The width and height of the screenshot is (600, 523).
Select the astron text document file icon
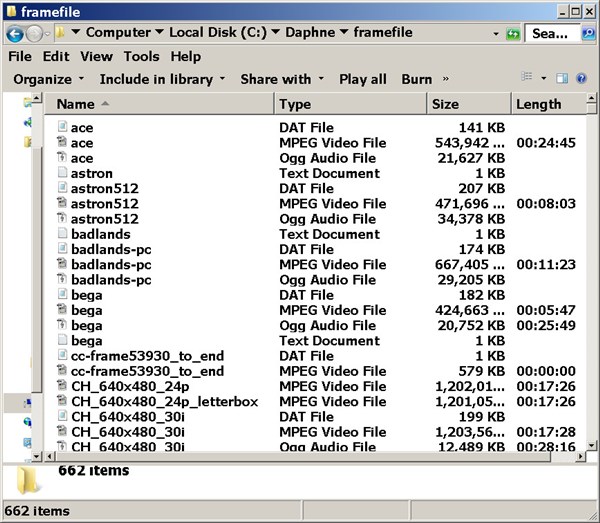click(61, 173)
